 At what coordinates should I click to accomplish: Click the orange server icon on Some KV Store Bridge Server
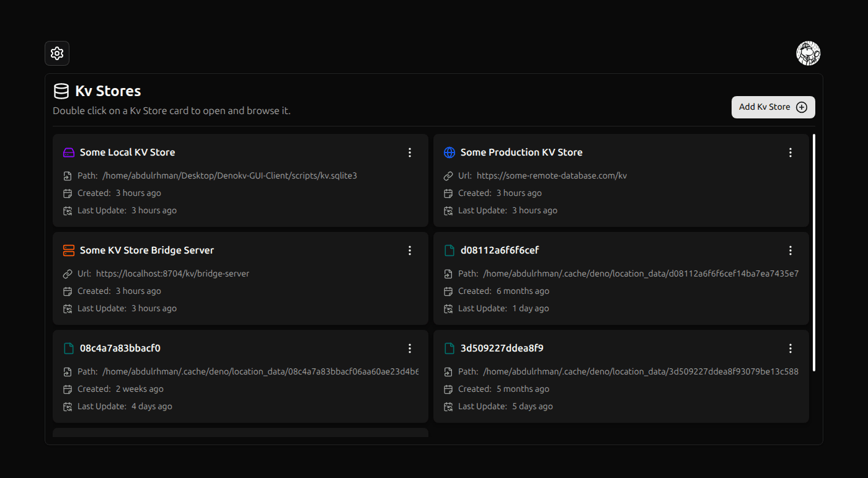68,250
